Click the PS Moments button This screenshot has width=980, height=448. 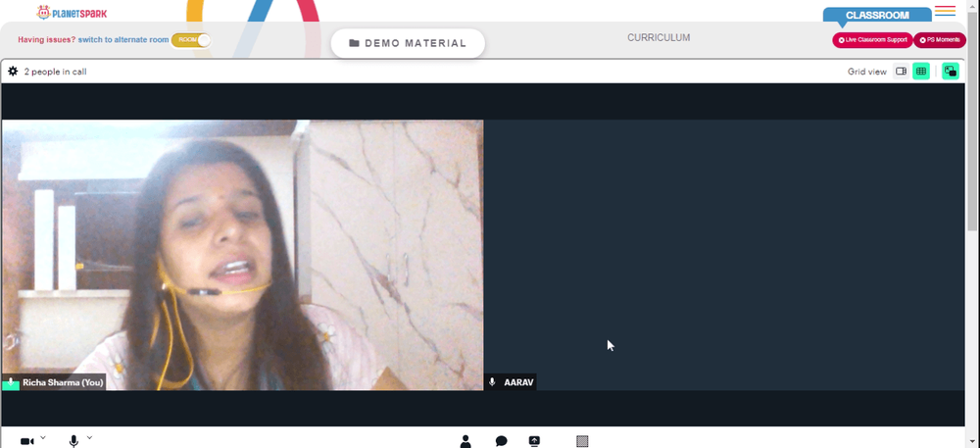click(x=940, y=40)
